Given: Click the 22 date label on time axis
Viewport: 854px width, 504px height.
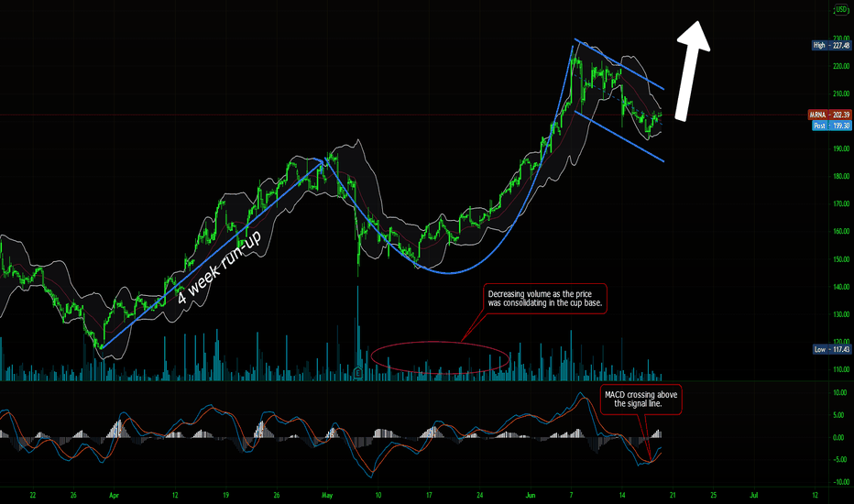Looking at the screenshot, I should coord(33,495).
